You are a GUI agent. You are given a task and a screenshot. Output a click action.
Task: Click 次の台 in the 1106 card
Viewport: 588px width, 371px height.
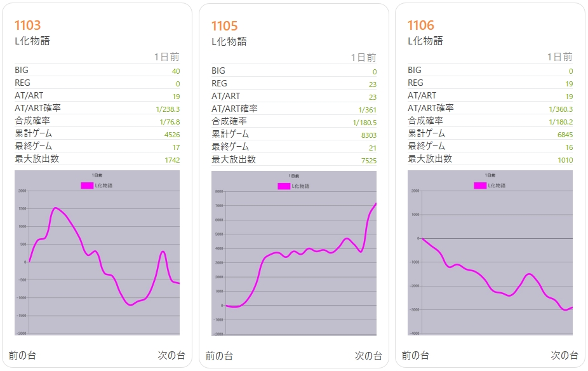(x=565, y=355)
